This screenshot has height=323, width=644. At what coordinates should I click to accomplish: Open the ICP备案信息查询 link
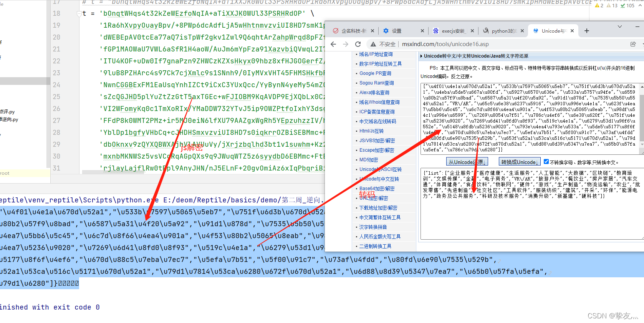pyautogui.click(x=377, y=112)
